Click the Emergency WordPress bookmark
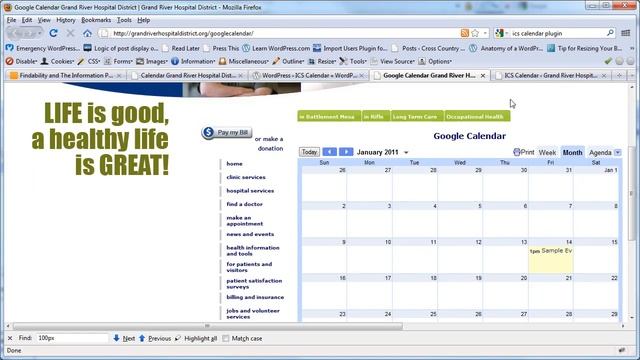This screenshot has height=360, width=640. (43, 48)
